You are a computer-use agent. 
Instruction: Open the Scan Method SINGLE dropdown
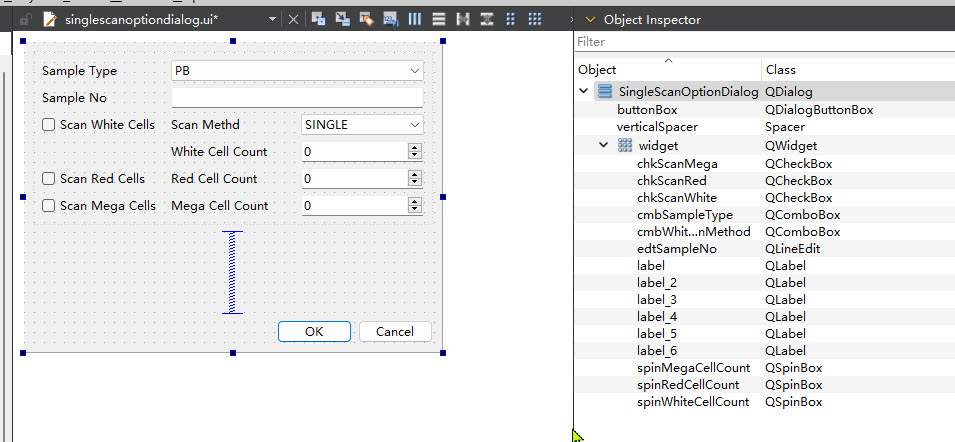(x=362, y=125)
